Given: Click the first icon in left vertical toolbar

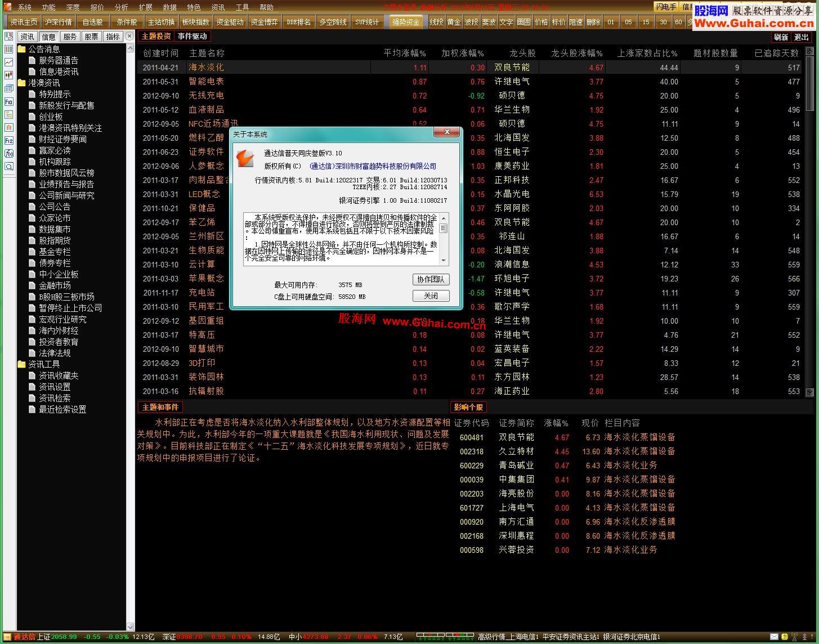Looking at the screenshot, I should (x=8, y=37).
